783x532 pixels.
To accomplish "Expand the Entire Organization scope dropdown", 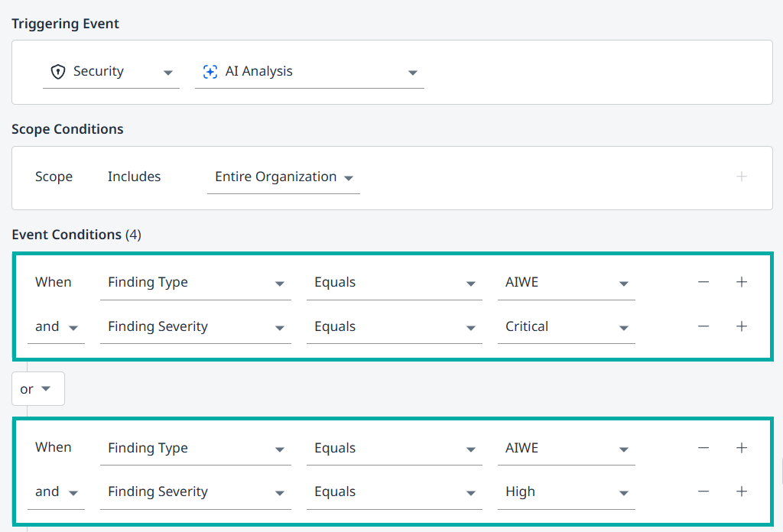I will click(x=283, y=177).
